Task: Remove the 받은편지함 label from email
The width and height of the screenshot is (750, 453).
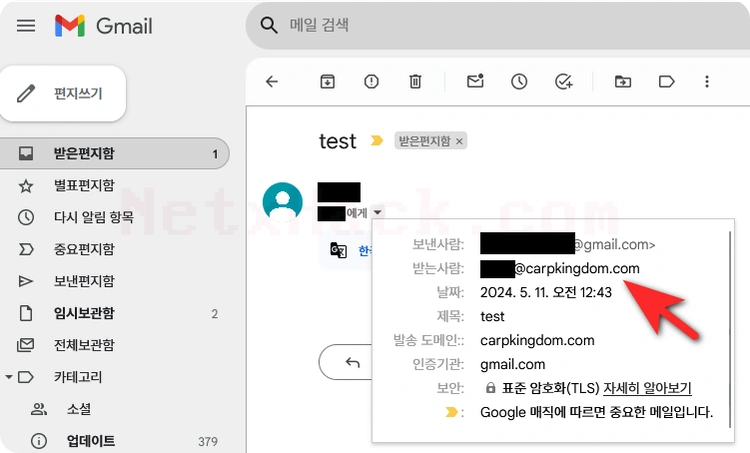Action: [459, 142]
